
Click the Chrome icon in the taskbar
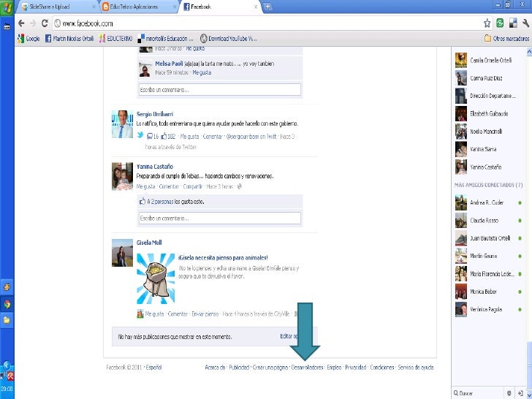point(7,304)
